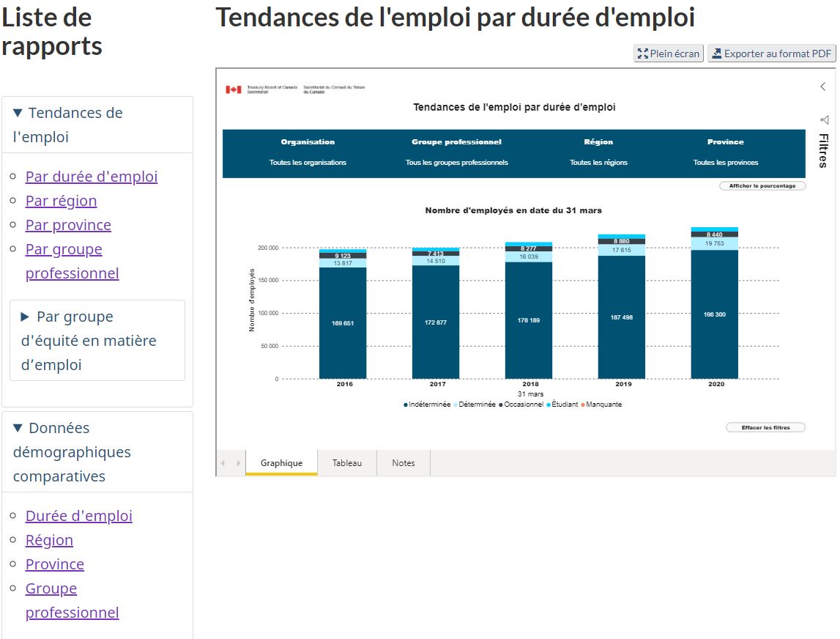
Task: Export report with Exporter au format PDF
Action: pos(771,53)
